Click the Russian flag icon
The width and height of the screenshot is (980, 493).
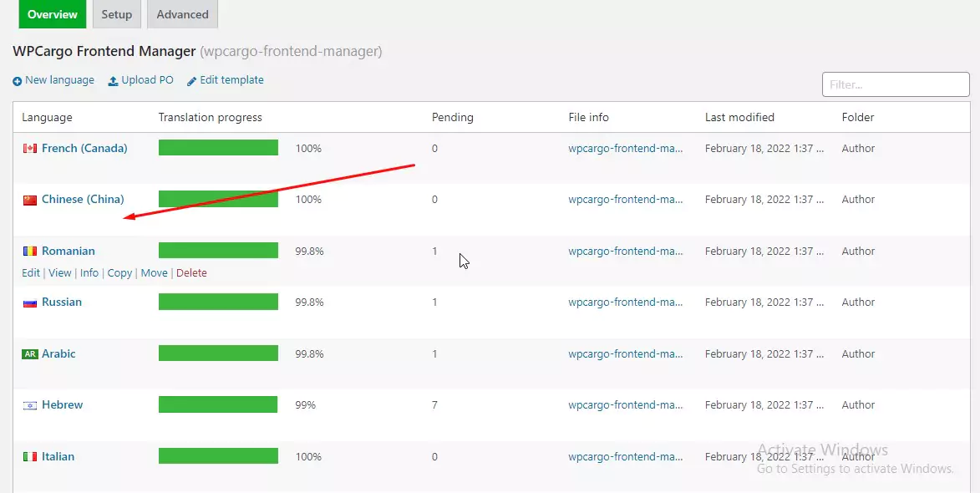(30, 302)
